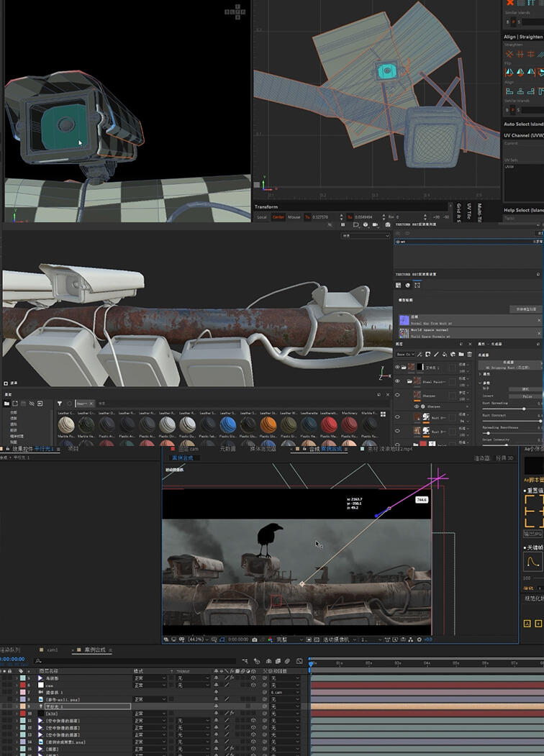Pause rendering in the Substance Painter viewport toolbar
Image resolution: width=544 pixels, height=756 pixels.
coord(343,224)
